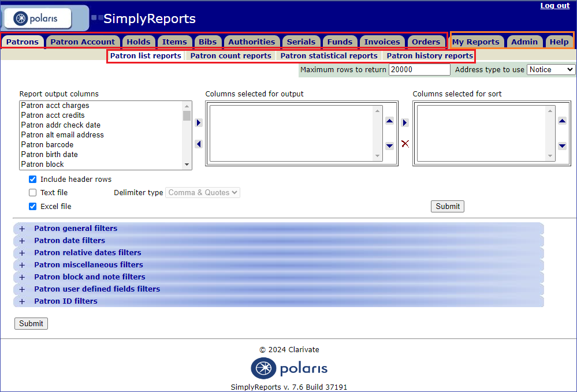Open the Orders tab
Viewport: 577px width, 392px height.
426,42
